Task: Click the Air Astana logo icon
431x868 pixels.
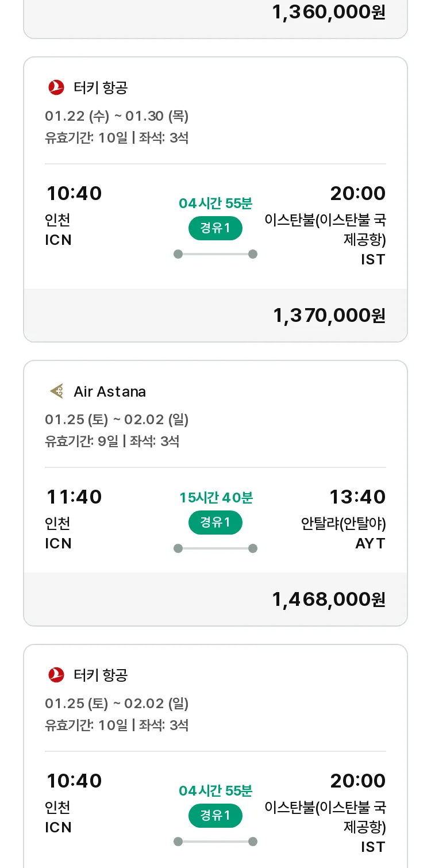Action: coord(56,391)
